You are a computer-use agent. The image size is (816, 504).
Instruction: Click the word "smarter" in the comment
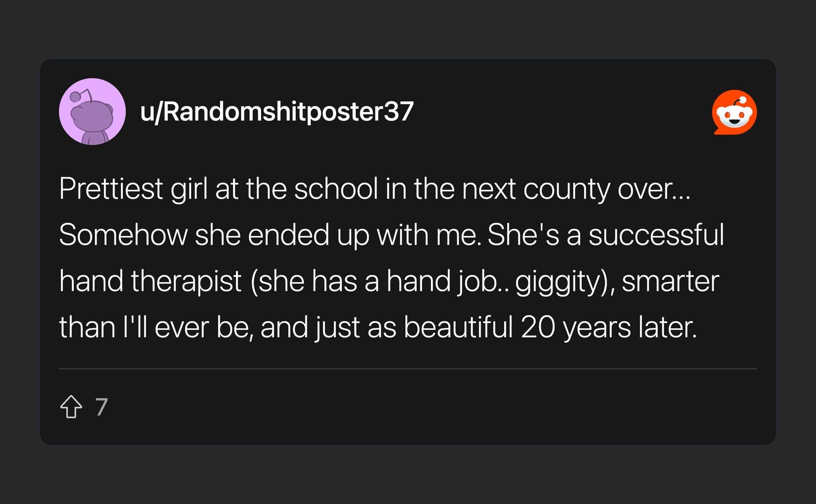(670, 281)
